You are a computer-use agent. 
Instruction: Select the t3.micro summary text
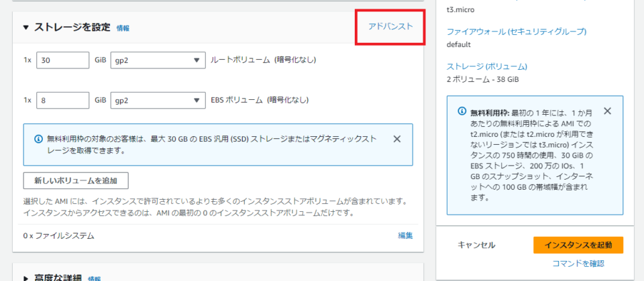[460, 9]
